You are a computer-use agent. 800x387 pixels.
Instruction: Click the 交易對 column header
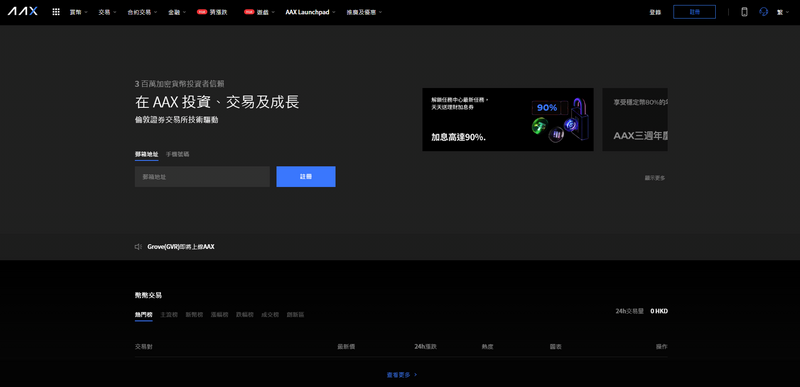[143, 347]
